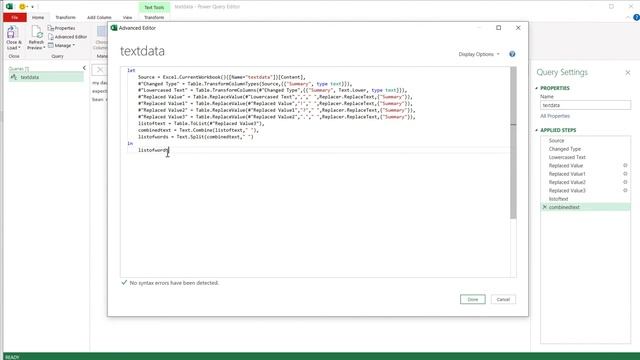Maximize the Advanced Editor dialog
This screenshot has height=360, width=640.
pos(498,28)
